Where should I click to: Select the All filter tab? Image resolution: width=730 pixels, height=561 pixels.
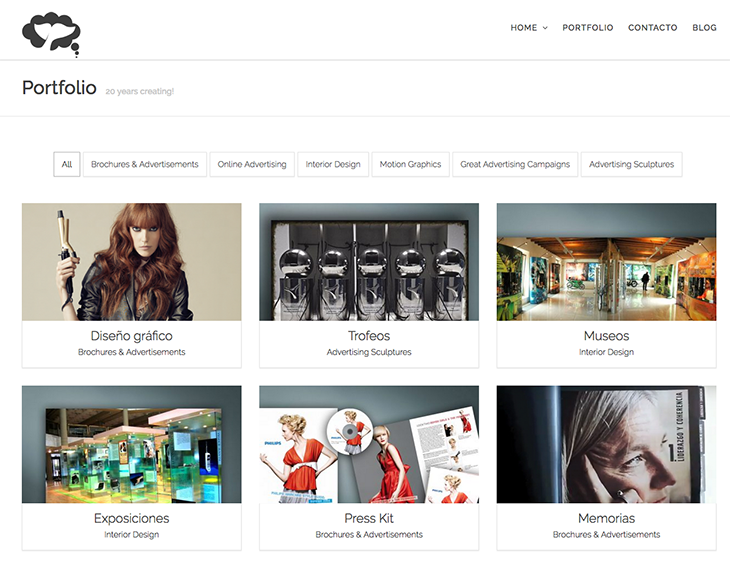[67, 164]
